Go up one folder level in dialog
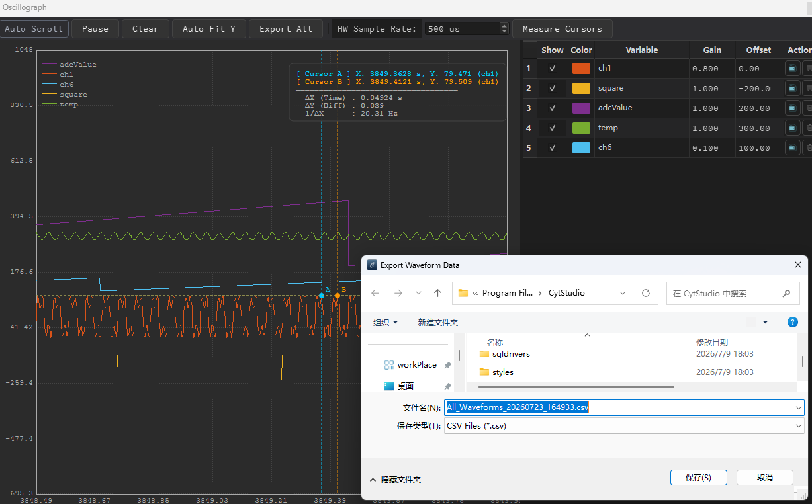 point(437,293)
